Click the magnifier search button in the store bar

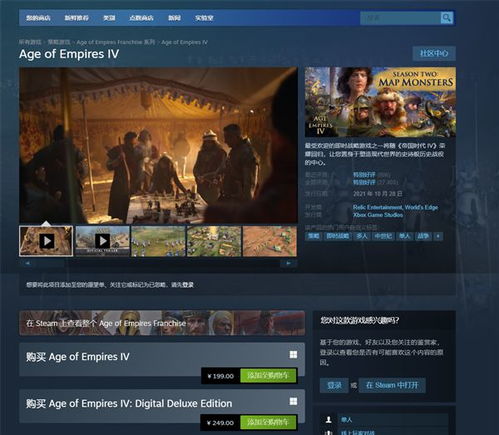[446, 18]
